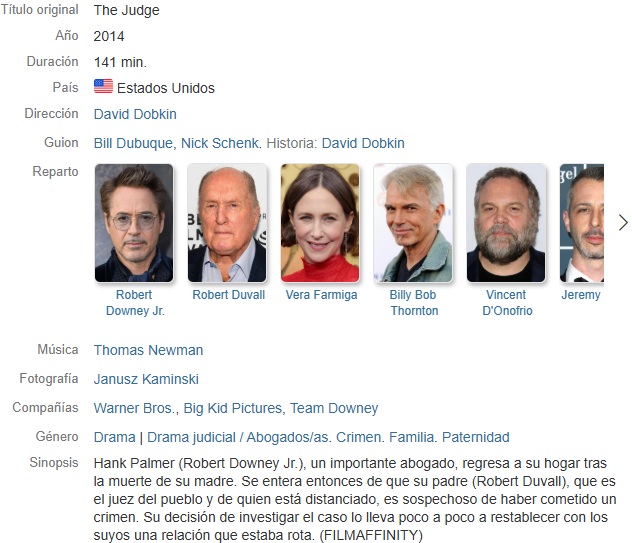The image size is (632, 543).
Task: Click the Big Kid Pictures link
Action: click(x=233, y=408)
